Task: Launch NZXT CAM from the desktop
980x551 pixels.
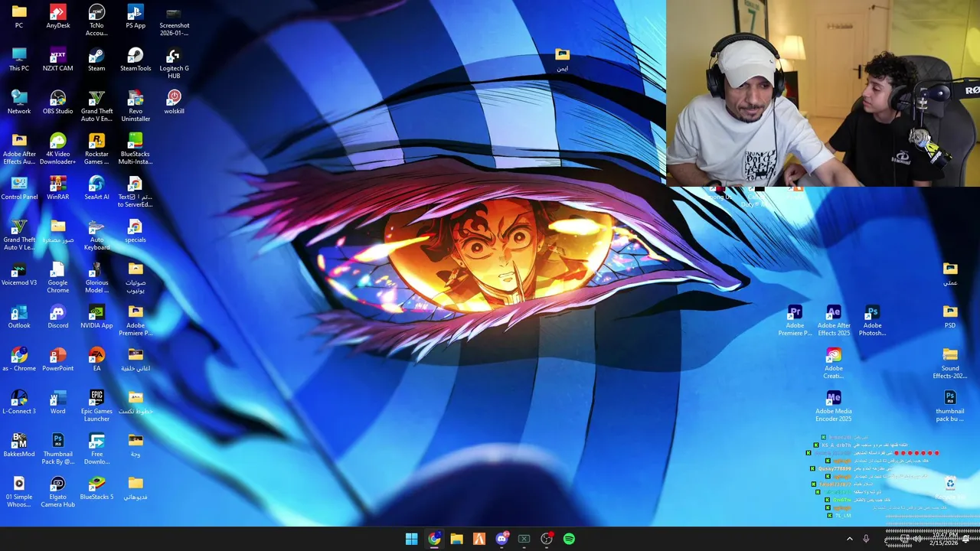Action: click(58, 60)
